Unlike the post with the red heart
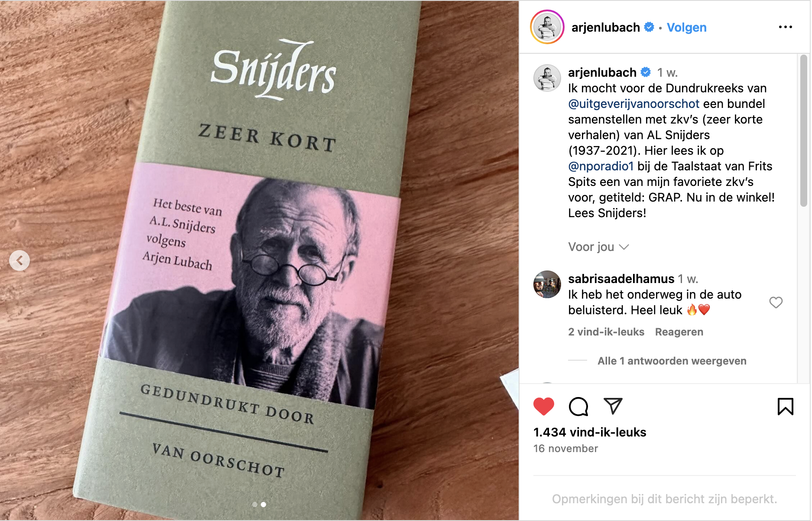 [544, 407]
